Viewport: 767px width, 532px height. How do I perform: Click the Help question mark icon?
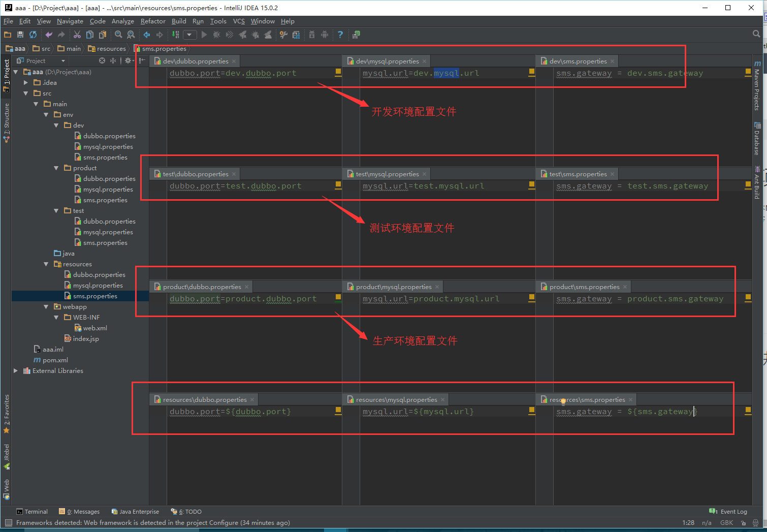340,35
